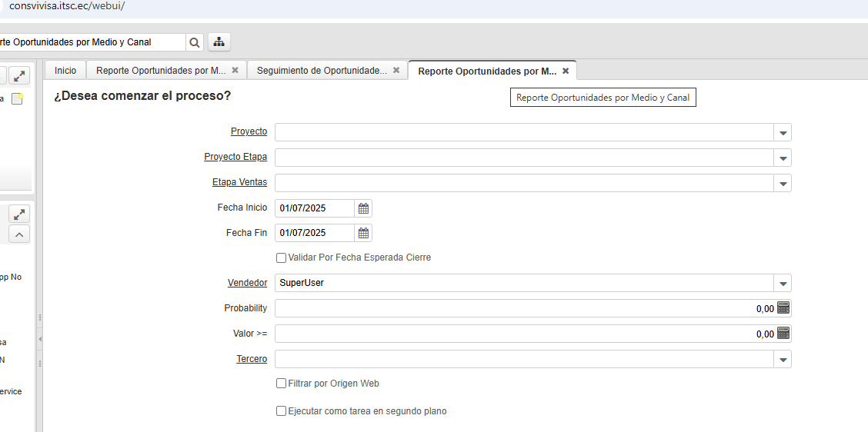Expand the Tercero dropdown arrow
This screenshot has height=432, width=868.
click(x=783, y=360)
